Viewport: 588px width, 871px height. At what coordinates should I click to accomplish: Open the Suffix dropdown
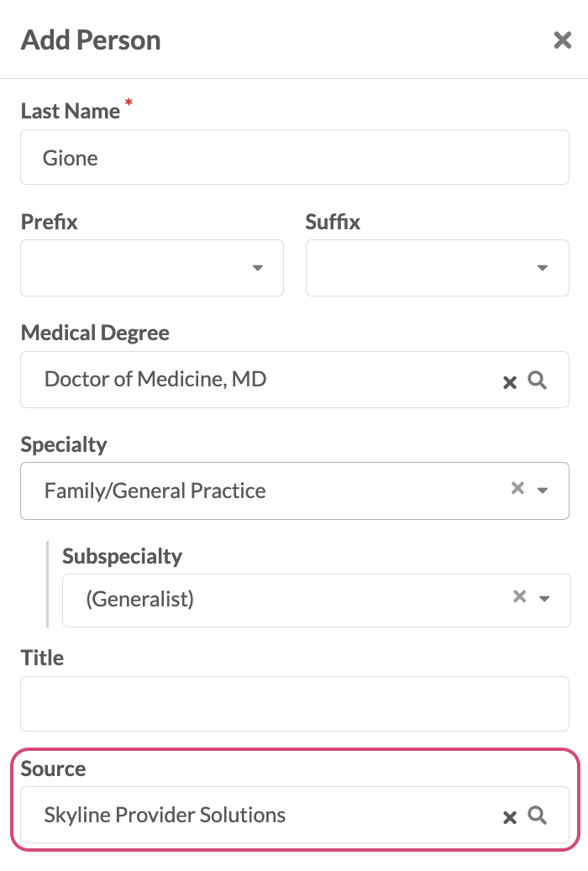(x=438, y=268)
